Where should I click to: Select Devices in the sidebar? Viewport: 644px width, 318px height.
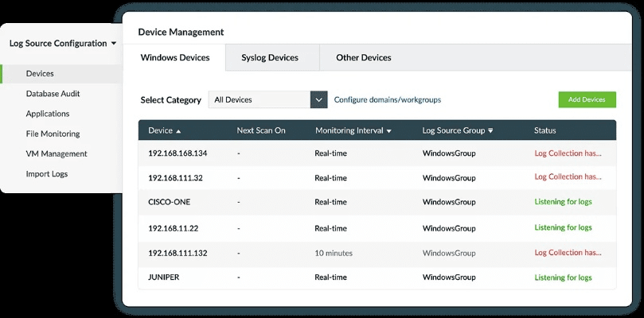point(40,74)
